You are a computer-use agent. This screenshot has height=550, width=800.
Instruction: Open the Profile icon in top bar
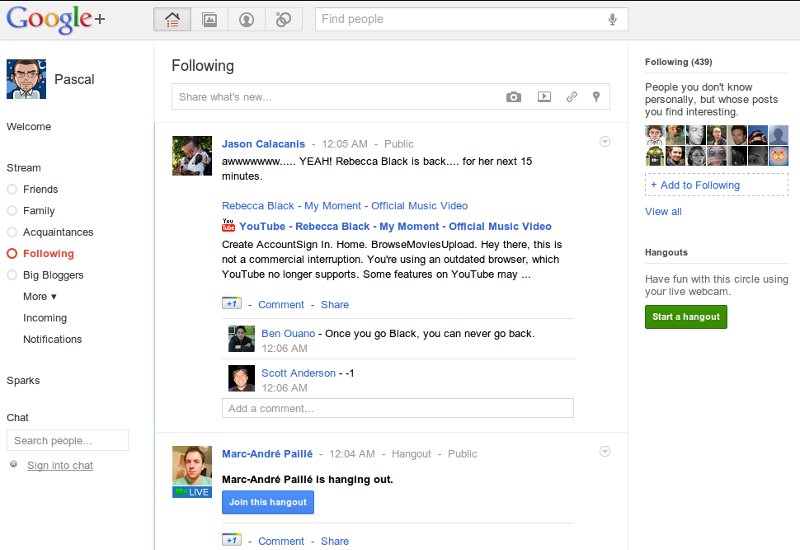[246, 19]
